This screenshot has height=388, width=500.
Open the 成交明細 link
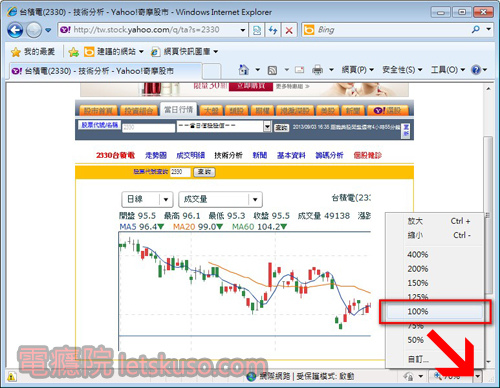190,155
